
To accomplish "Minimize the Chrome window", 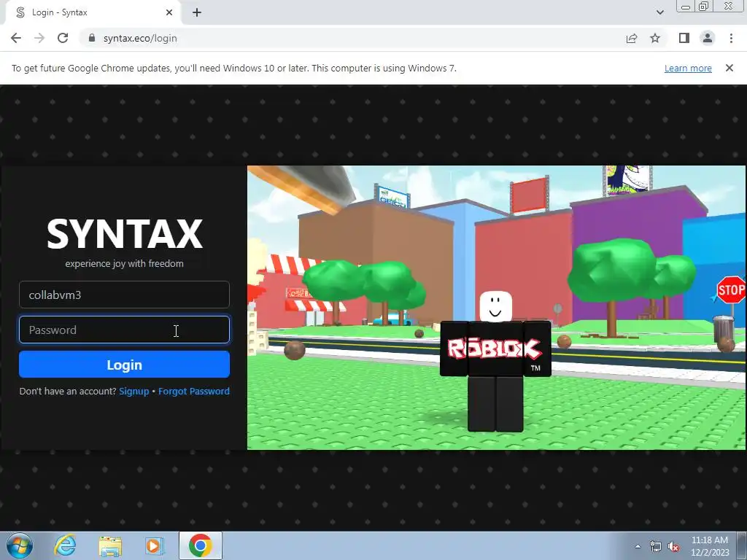I will [x=686, y=6].
